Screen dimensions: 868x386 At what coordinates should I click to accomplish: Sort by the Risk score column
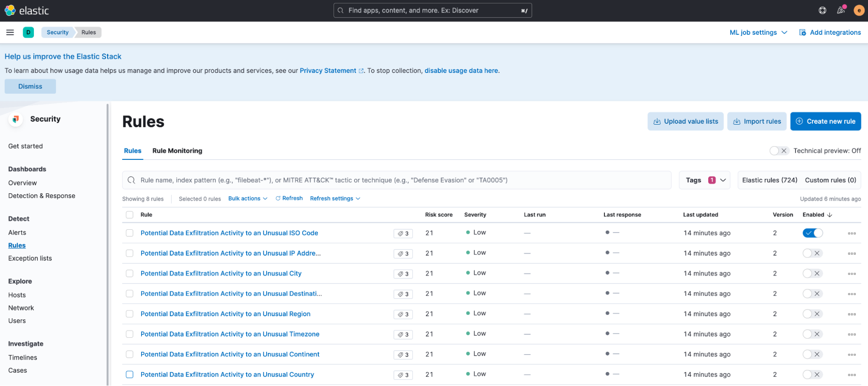[x=439, y=215]
